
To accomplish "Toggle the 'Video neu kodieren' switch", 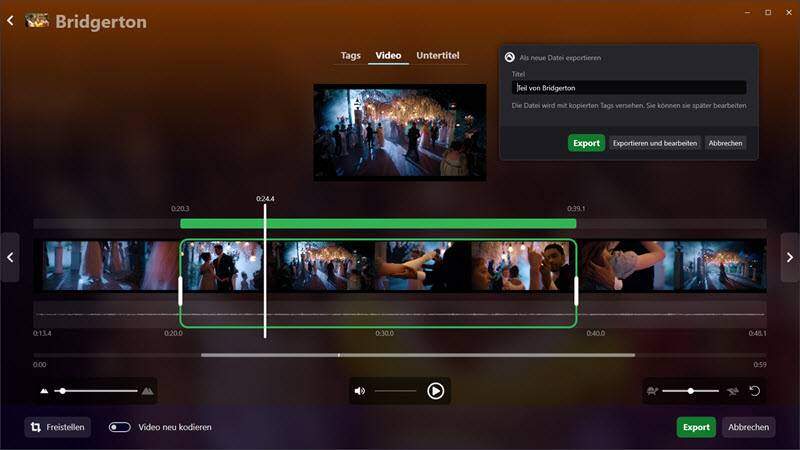I will 120,427.
